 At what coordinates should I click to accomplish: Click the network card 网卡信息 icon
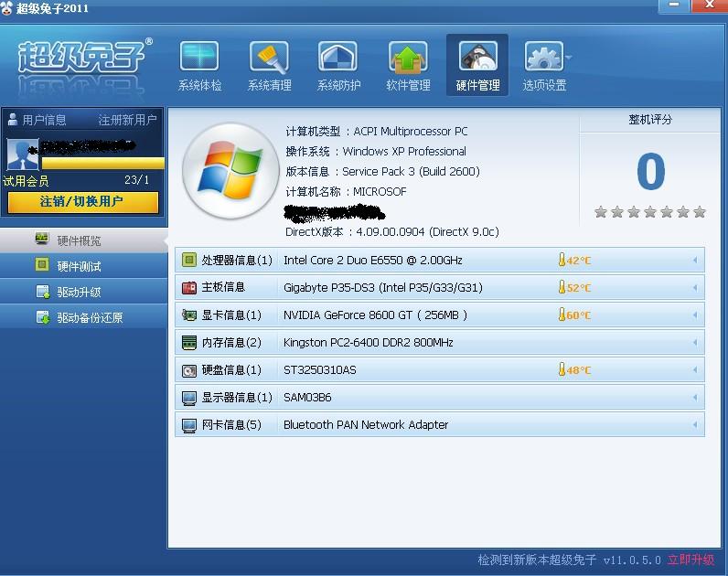[189, 426]
